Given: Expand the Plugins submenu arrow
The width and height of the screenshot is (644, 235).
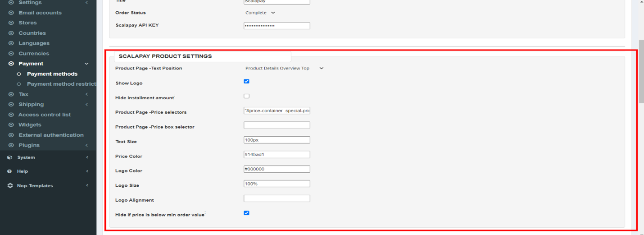Looking at the screenshot, I should (87, 145).
